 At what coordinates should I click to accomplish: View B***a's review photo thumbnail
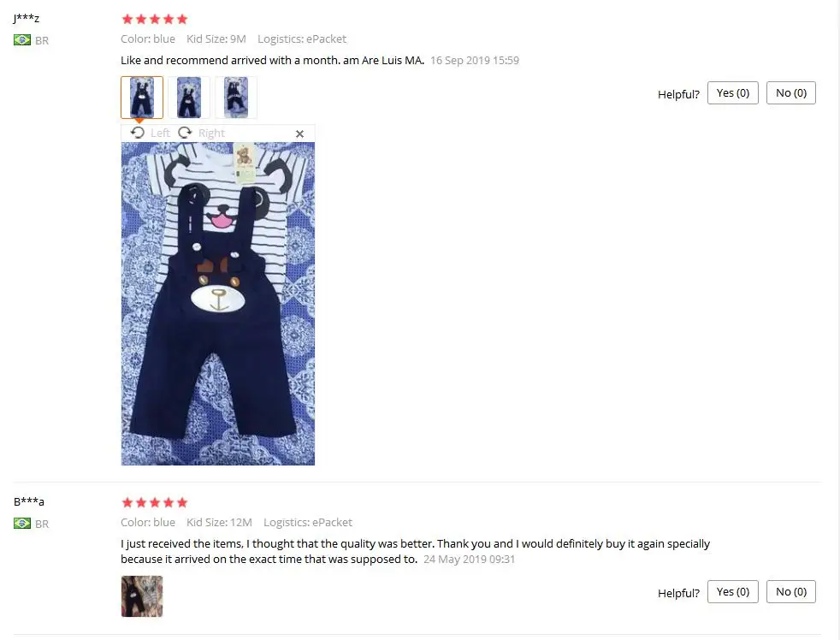pos(142,596)
